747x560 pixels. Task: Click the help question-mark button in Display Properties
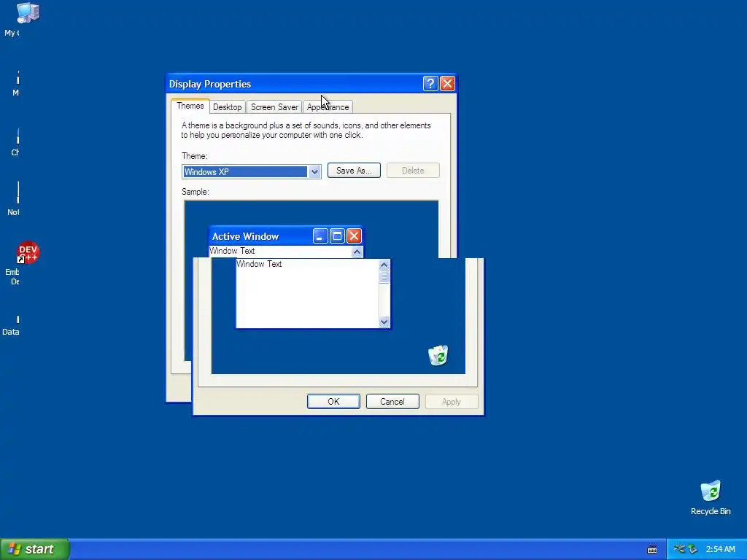[x=430, y=84]
